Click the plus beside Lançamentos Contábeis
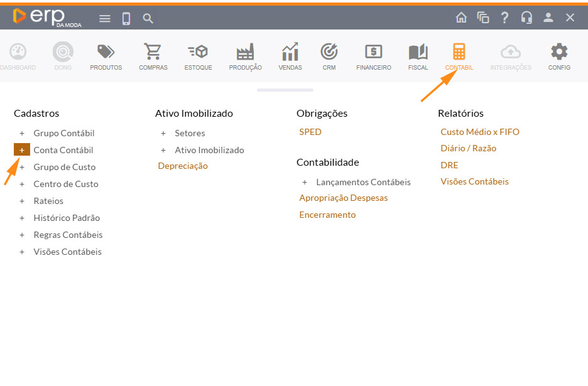The width and height of the screenshot is (588, 386). tap(305, 182)
